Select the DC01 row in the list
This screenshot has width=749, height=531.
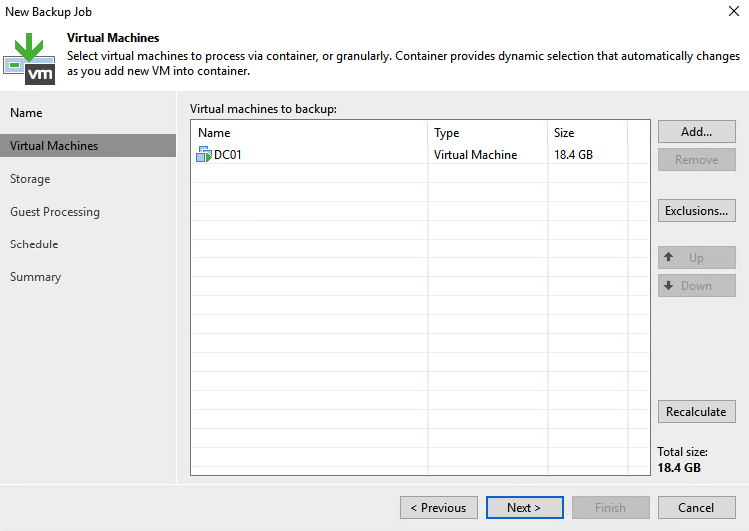point(420,155)
